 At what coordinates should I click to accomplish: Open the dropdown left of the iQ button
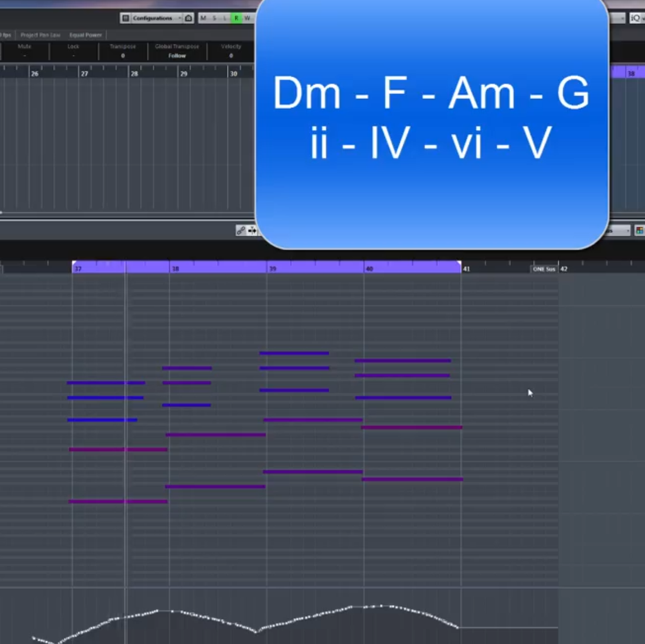point(619,18)
